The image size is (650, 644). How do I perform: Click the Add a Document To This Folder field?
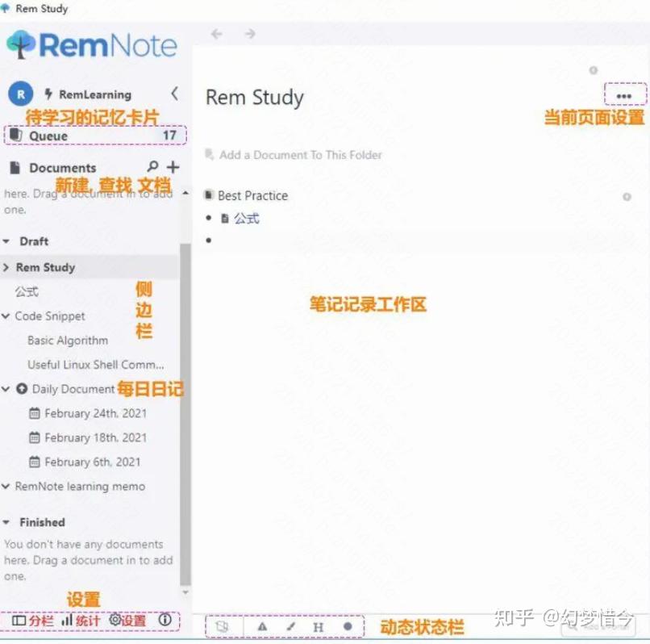(298, 155)
